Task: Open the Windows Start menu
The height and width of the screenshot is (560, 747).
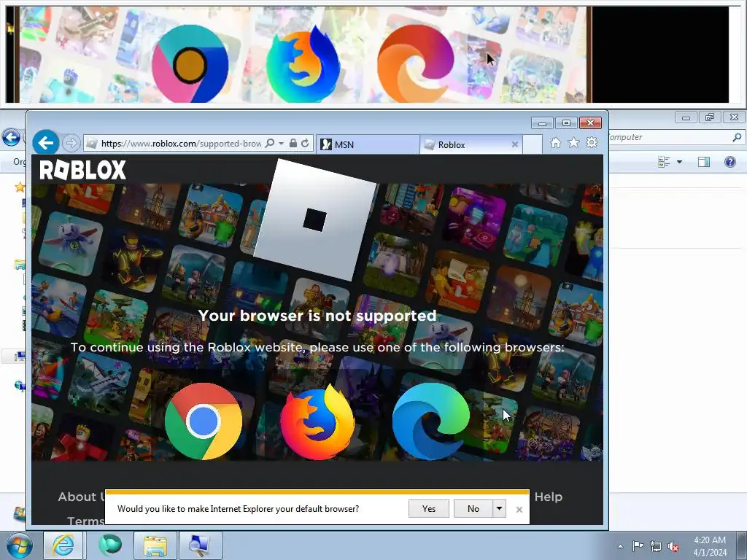Action: pyautogui.click(x=19, y=545)
